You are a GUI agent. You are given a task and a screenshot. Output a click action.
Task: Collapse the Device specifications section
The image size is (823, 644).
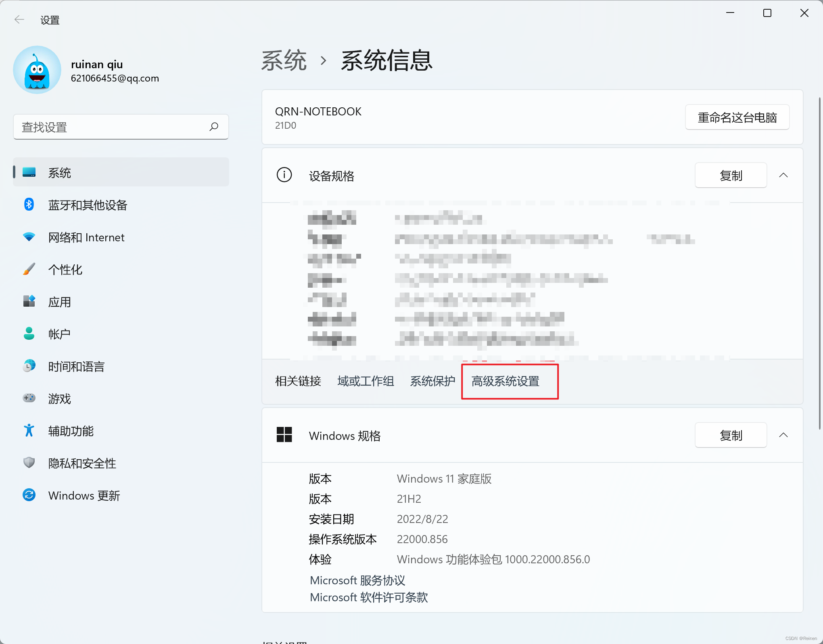[x=783, y=175]
